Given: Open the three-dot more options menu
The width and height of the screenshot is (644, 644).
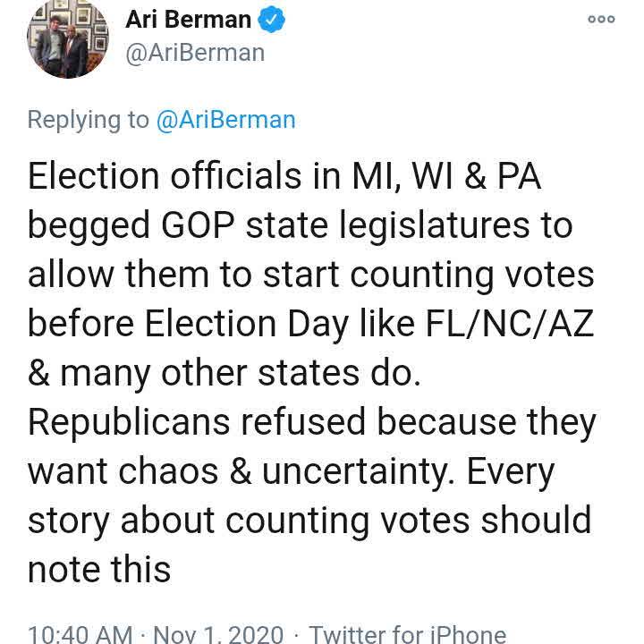Looking at the screenshot, I should coord(601,20).
